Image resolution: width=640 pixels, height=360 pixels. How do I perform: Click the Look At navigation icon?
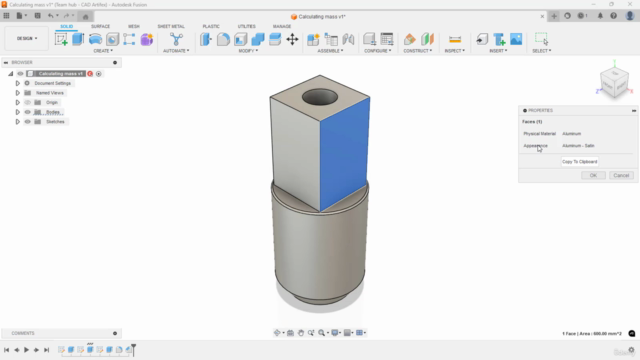290,333
